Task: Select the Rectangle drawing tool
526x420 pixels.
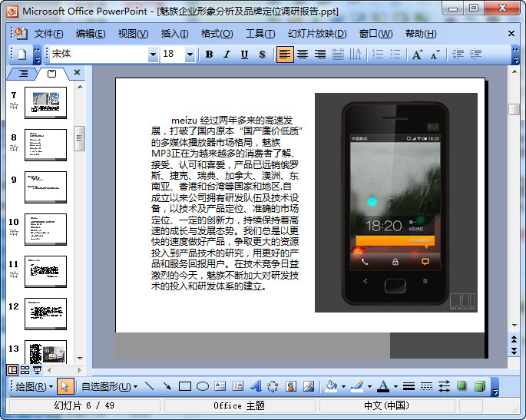Action: click(x=185, y=386)
